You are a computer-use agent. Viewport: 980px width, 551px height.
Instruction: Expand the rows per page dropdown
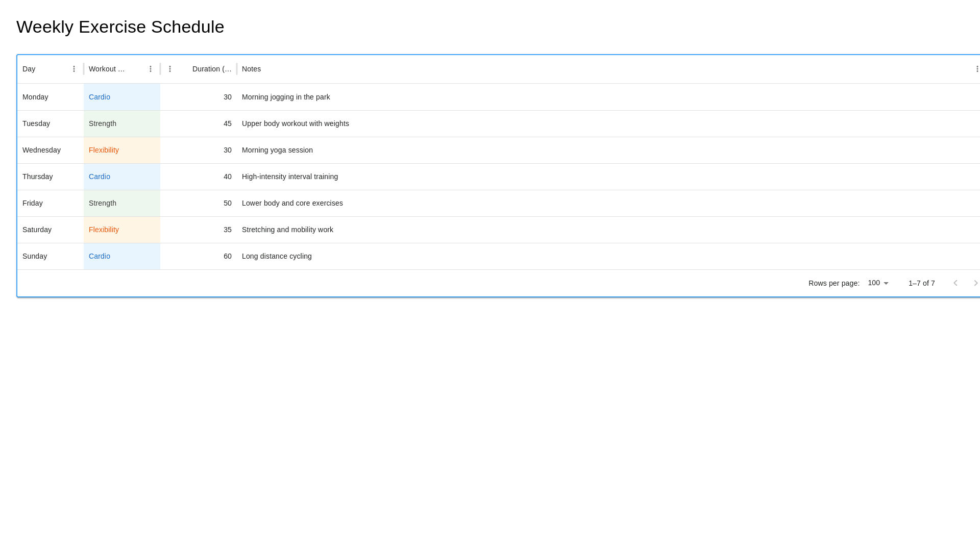878,283
